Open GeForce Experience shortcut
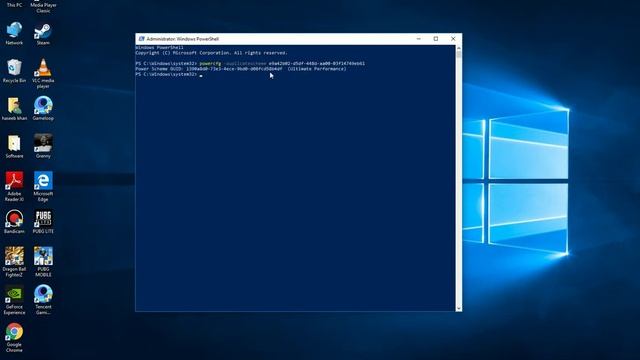640x360 pixels. pyautogui.click(x=14, y=300)
